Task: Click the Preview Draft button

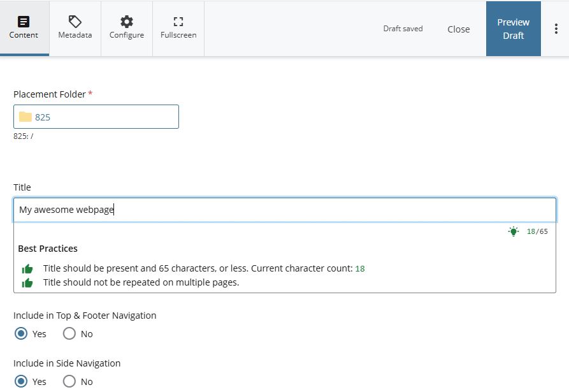Action: [x=513, y=29]
